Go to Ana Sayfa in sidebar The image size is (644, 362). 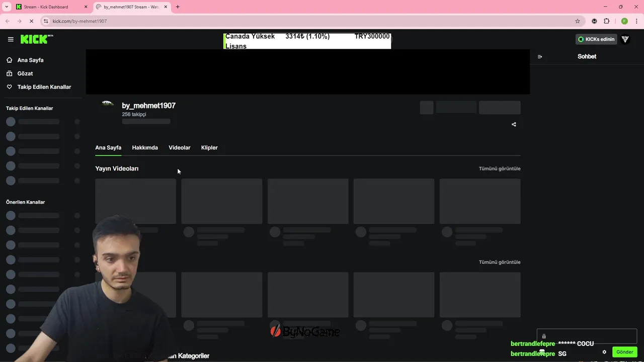tap(30, 60)
